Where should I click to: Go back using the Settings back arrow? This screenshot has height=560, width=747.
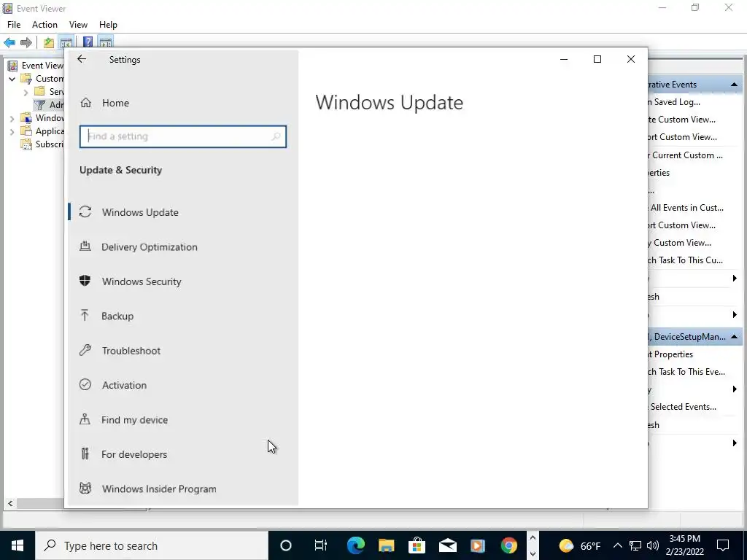82,59
